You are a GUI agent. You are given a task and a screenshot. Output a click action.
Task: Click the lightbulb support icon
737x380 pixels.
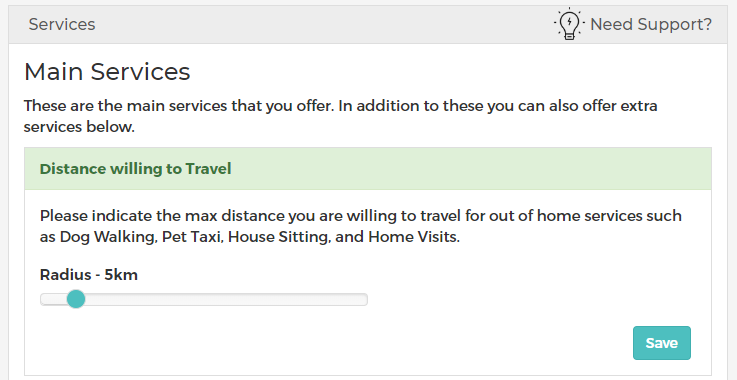569,24
